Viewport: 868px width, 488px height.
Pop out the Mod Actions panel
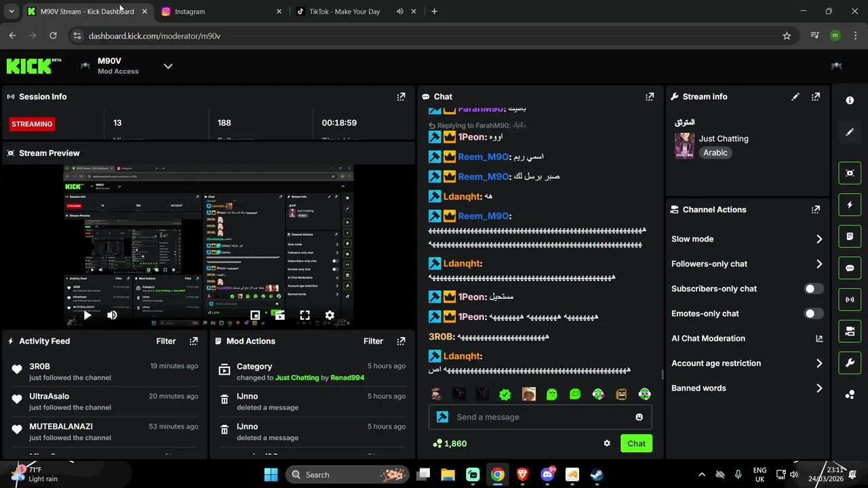click(401, 342)
